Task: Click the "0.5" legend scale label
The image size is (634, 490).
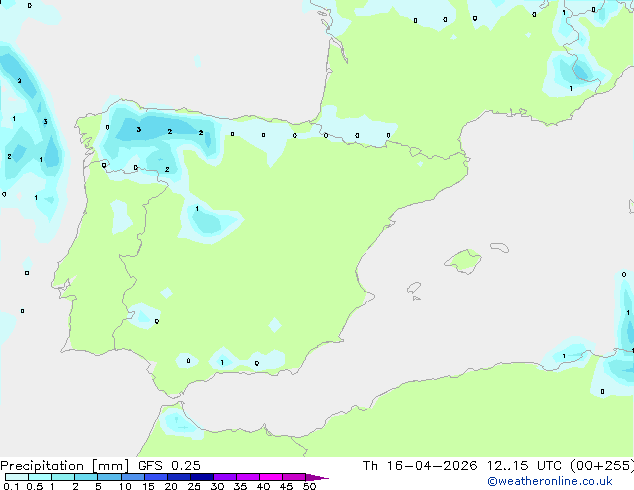Action: [35, 486]
